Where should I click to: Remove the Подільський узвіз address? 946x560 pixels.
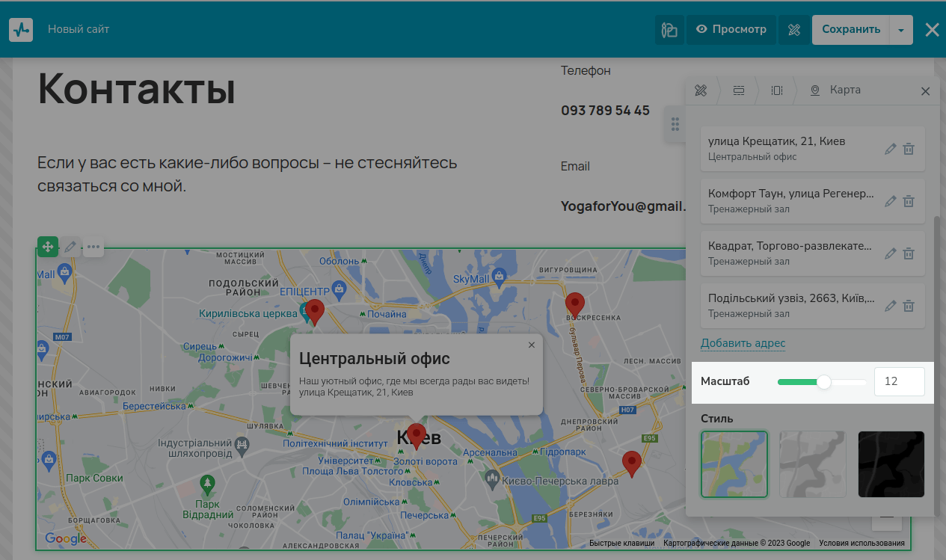(x=909, y=306)
